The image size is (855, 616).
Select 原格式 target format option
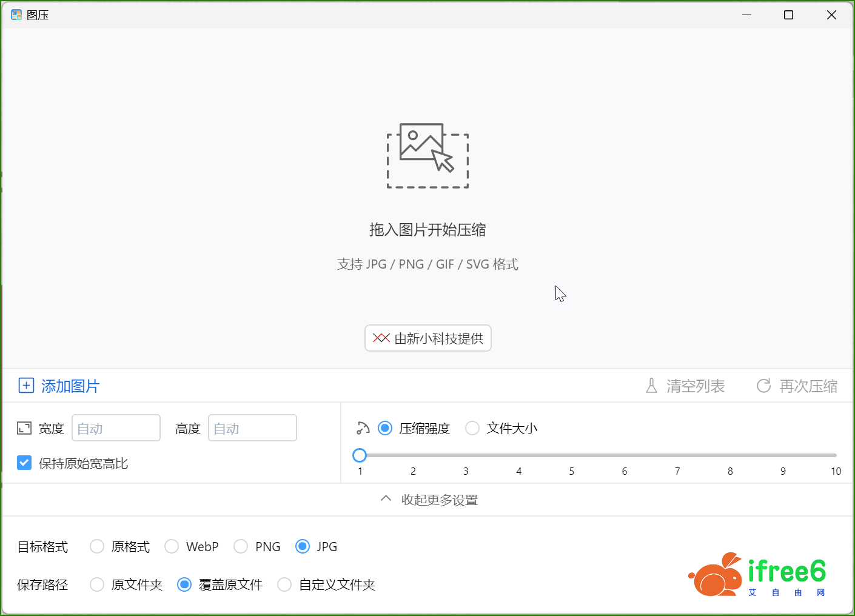click(97, 547)
